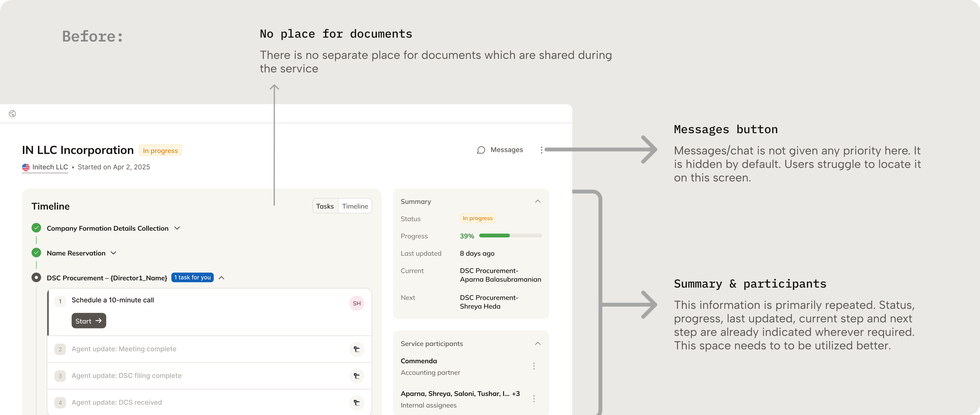Click the US flag icon beside Initech LLC
Screen dimensions: 980x415
tap(25, 167)
